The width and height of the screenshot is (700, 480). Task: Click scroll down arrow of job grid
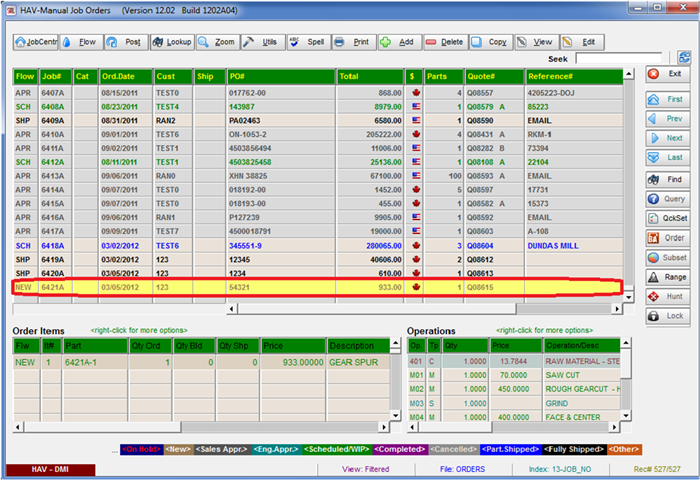pyautogui.click(x=629, y=297)
